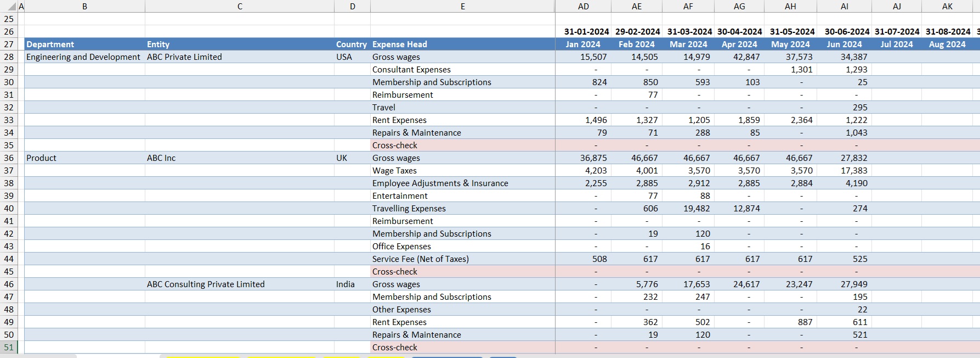Select the Cross-check cell in row 35
The width and height of the screenshot is (980, 358).
pos(394,146)
